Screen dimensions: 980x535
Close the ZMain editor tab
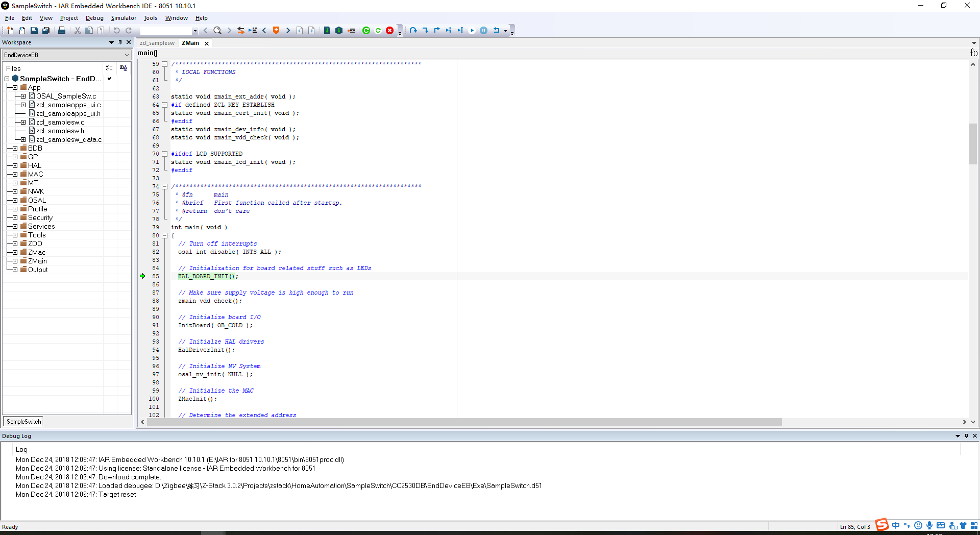point(207,43)
